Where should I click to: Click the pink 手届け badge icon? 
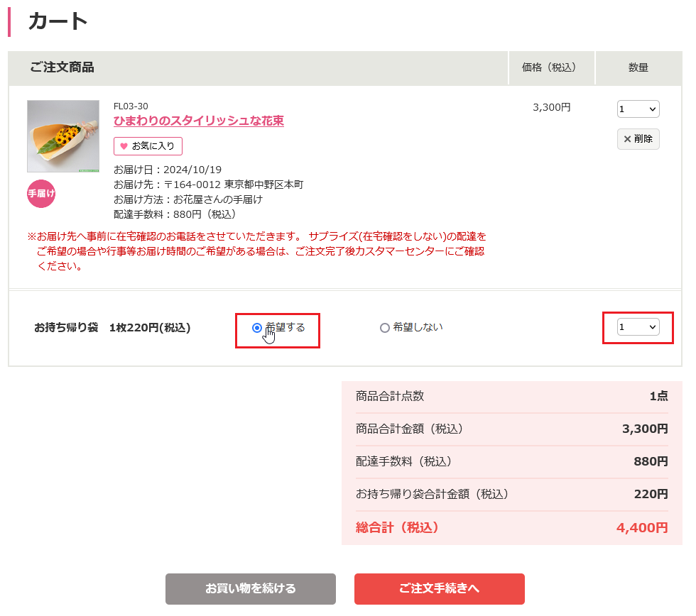(x=41, y=193)
